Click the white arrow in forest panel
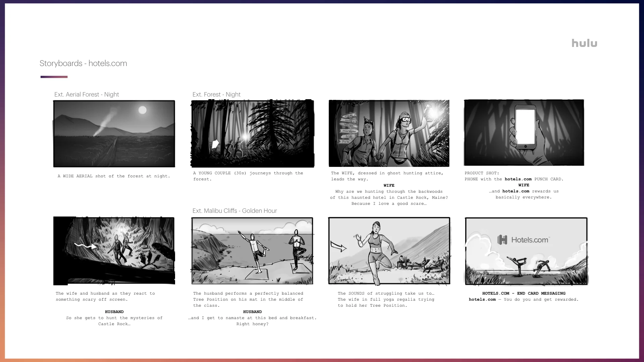The image size is (644, 362). [215, 144]
